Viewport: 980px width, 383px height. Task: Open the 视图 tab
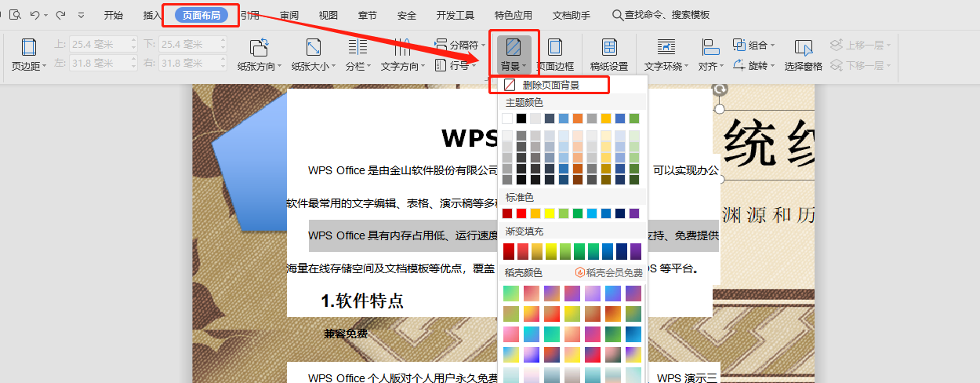328,15
